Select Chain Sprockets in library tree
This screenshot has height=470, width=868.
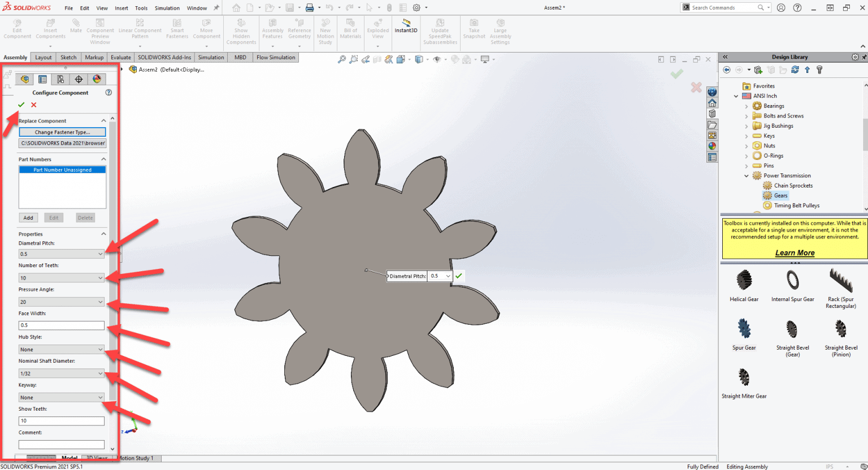tap(793, 186)
